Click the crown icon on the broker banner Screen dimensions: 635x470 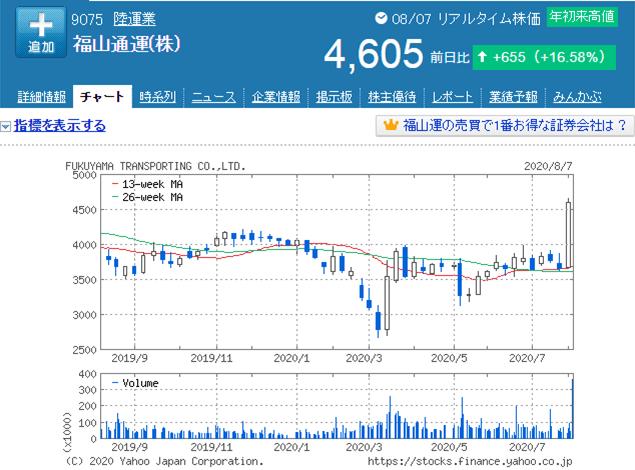(x=391, y=125)
